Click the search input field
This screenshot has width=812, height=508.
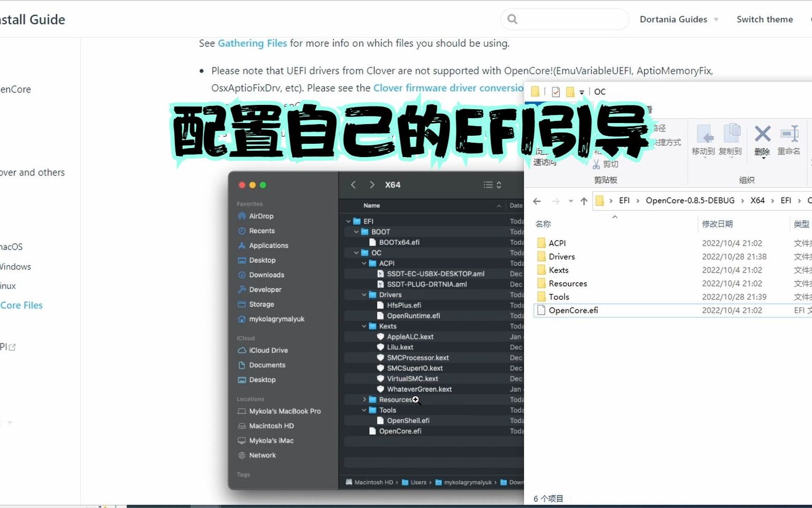[x=565, y=19]
